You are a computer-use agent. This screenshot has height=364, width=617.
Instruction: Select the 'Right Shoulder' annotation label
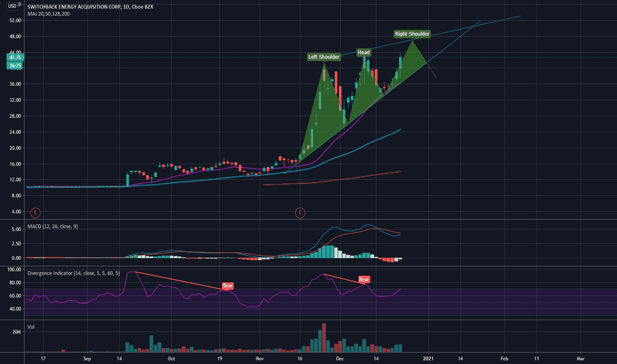412,34
